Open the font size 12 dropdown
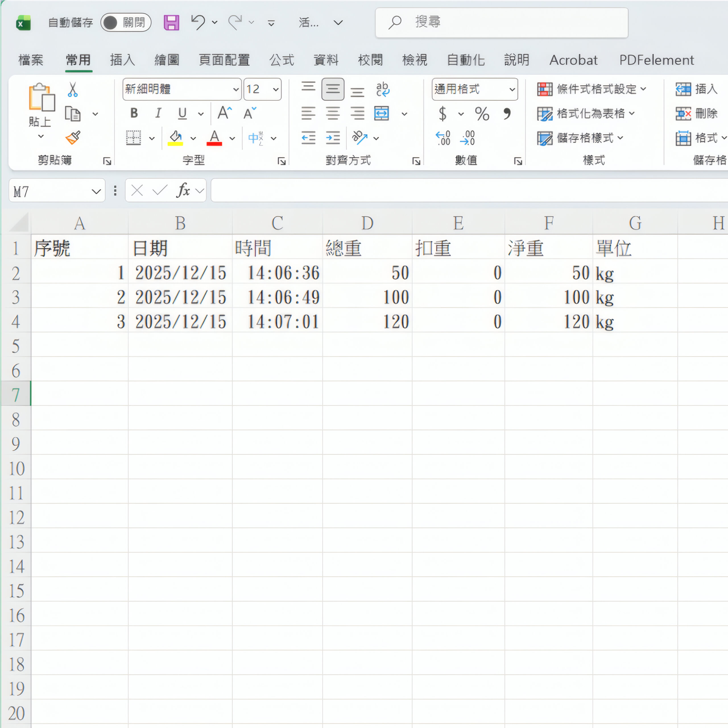 [276, 90]
